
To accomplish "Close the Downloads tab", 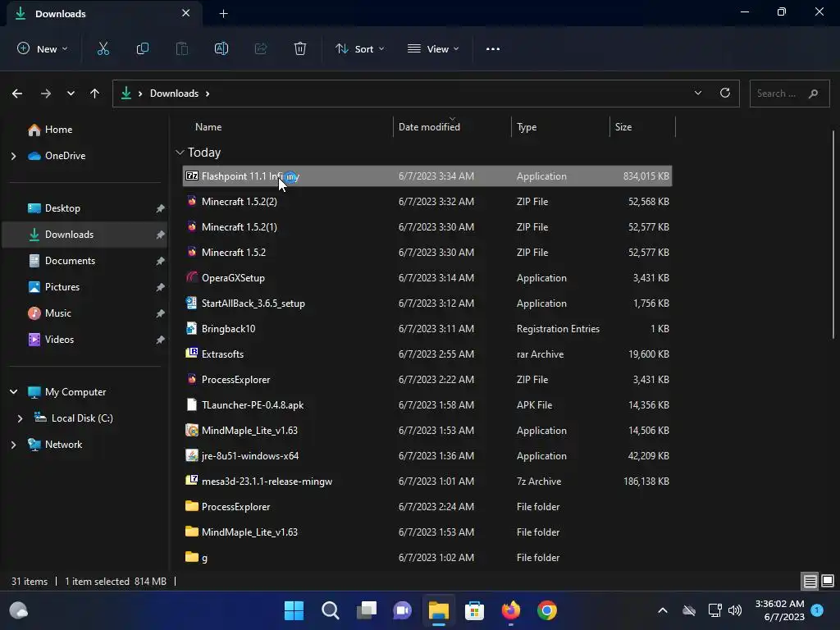I will click(x=185, y=13).
